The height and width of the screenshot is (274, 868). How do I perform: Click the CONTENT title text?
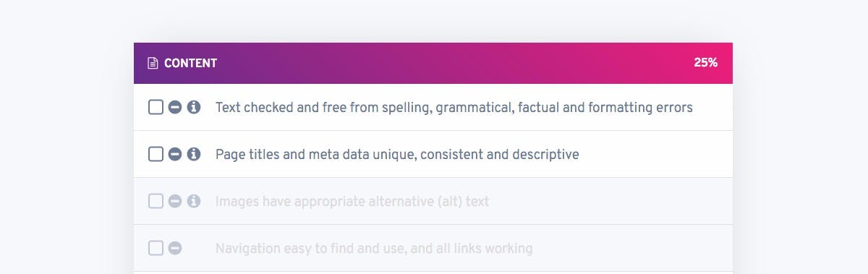190,63
